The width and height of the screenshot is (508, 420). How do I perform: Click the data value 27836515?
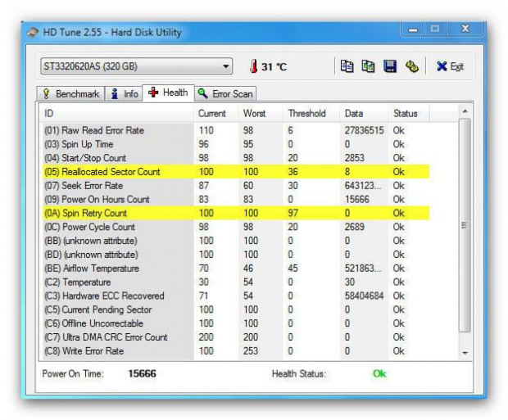coord(364,130)
